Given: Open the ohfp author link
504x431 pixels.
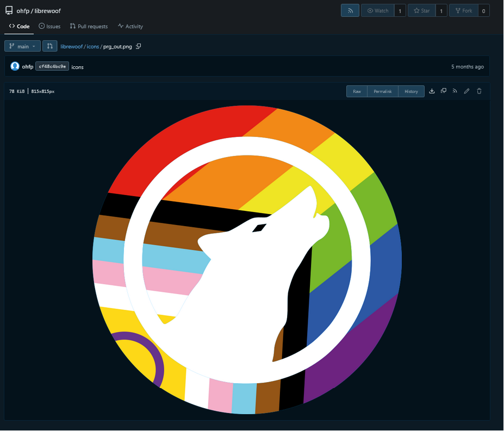Looking at the screenshot, I should coord(28,67).
